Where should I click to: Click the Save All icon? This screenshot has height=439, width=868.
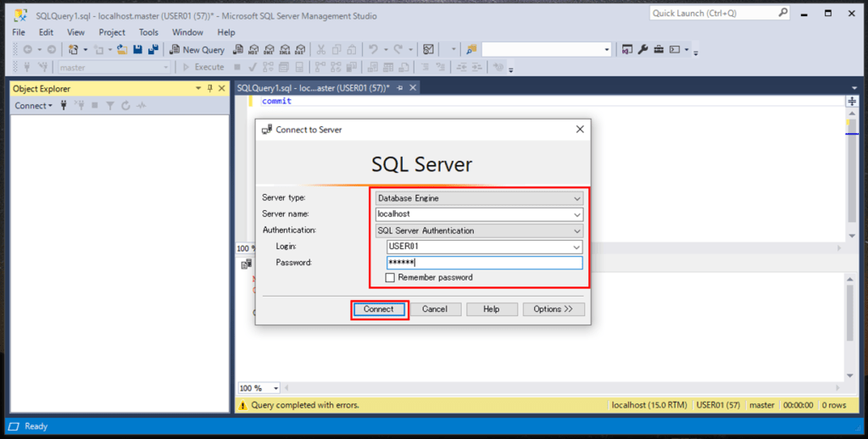click(153, 50)
